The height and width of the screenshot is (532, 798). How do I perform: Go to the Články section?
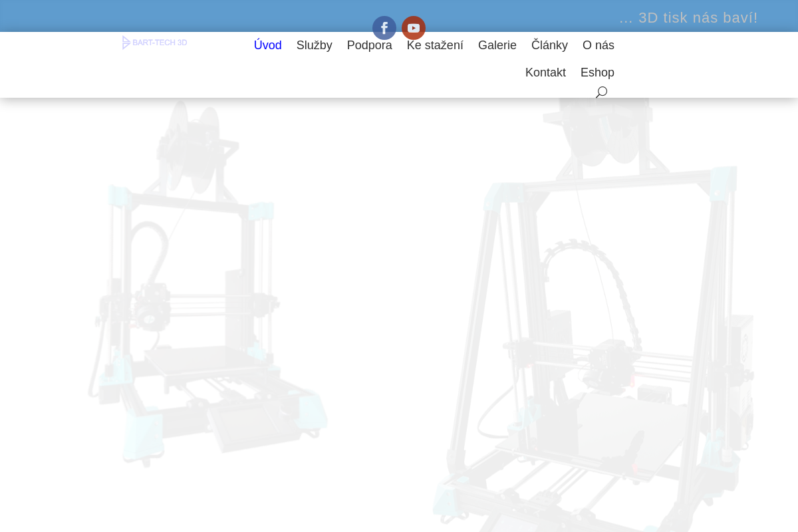click(549, 45)
